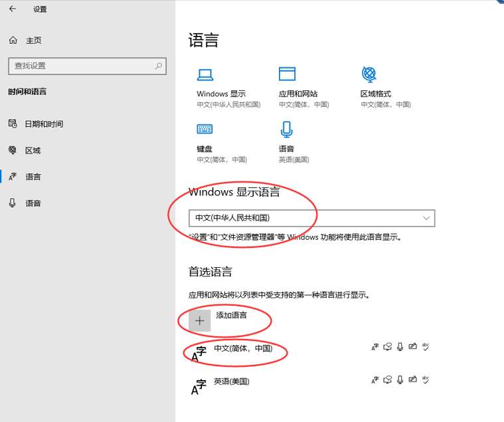Click the dropdown chevron arrow for display language
504x422 pixels.
[427, 218]
